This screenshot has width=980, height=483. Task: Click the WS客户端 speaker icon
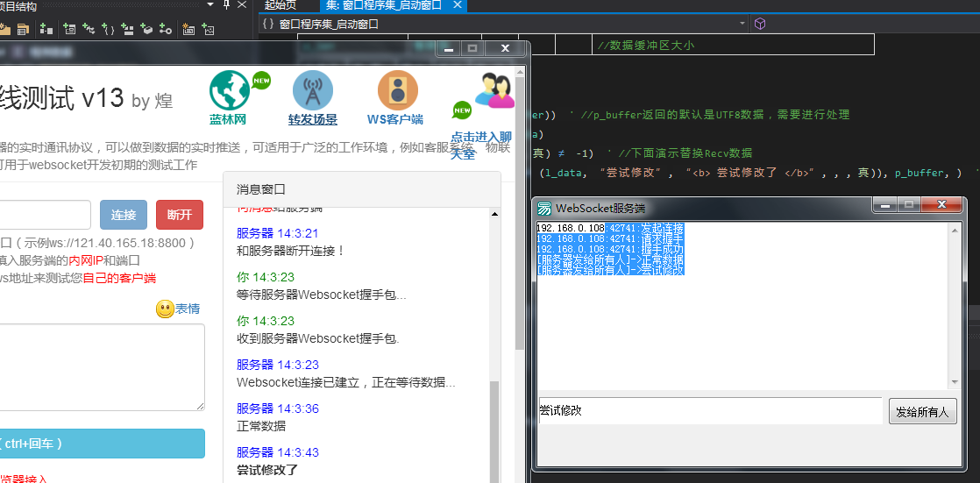[397, 90]
